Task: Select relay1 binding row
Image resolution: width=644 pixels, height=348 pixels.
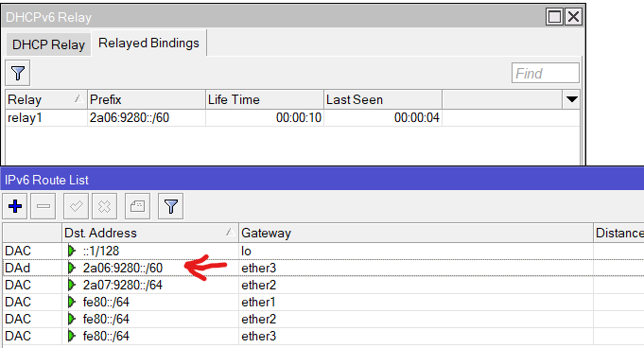Action: pos(292,118)
